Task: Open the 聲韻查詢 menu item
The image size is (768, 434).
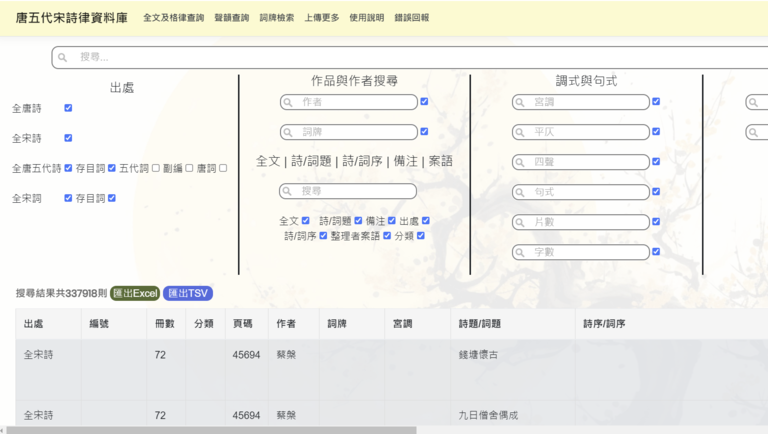Action: pos(231,18)
